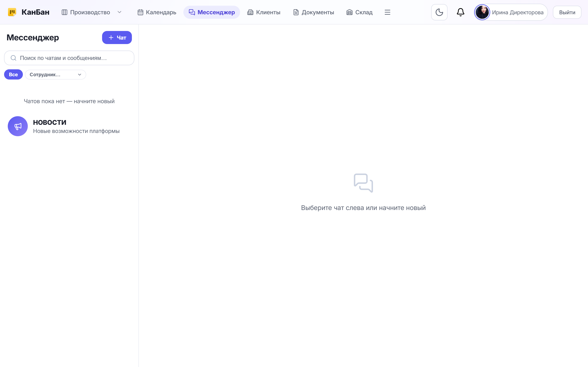The image size is (588, 367).
Task: Click the Производство board icon
Action: [x=64, y=12]
